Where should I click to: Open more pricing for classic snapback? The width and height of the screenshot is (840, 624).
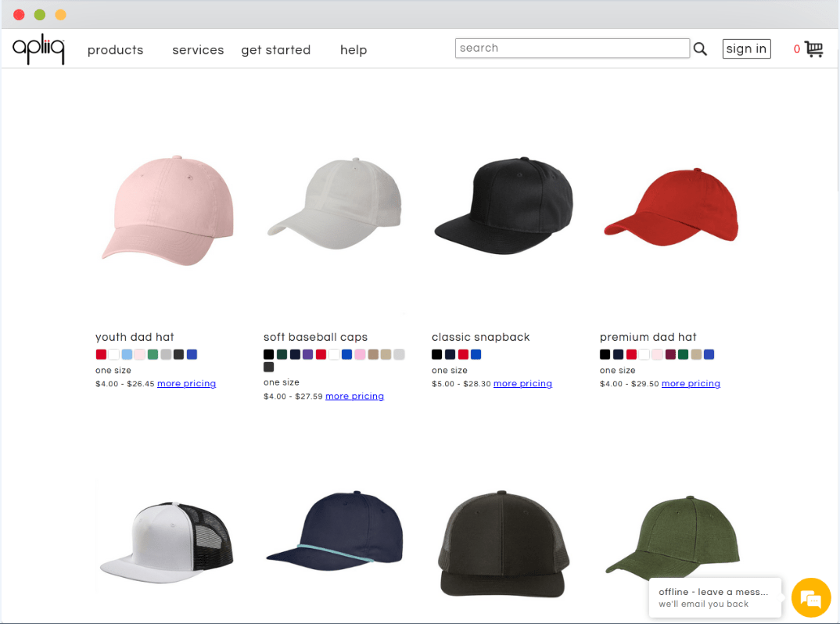click(x=523, y=383)
